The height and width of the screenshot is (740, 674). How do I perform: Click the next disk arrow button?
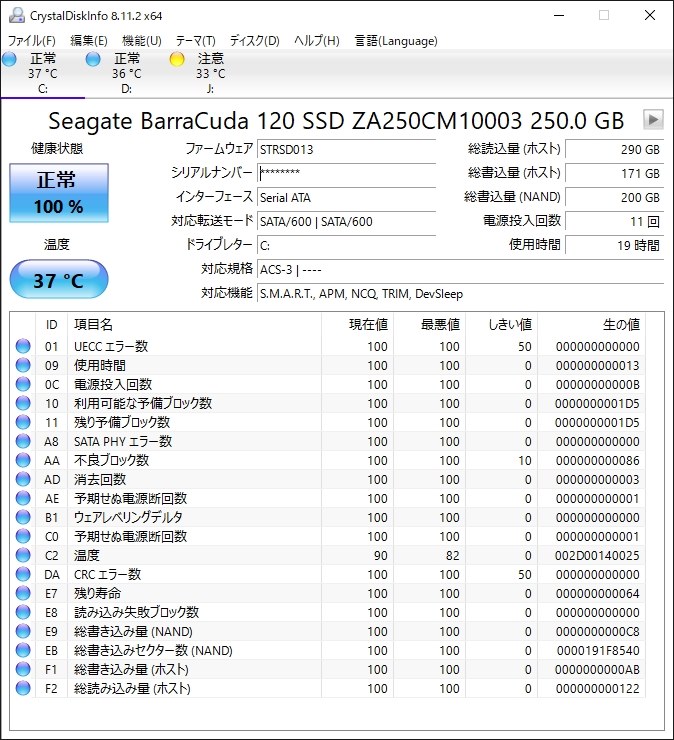click(x=653, y=119)
